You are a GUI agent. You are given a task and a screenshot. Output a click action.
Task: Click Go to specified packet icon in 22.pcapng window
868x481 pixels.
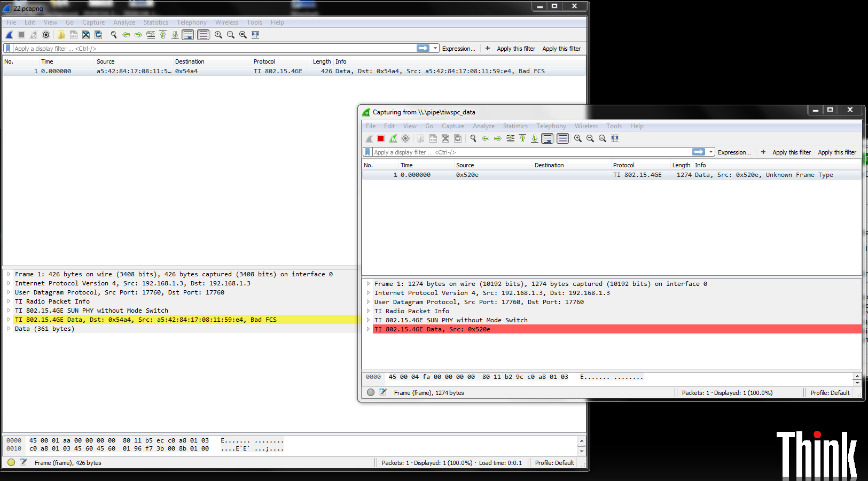[x=151, y=35]
